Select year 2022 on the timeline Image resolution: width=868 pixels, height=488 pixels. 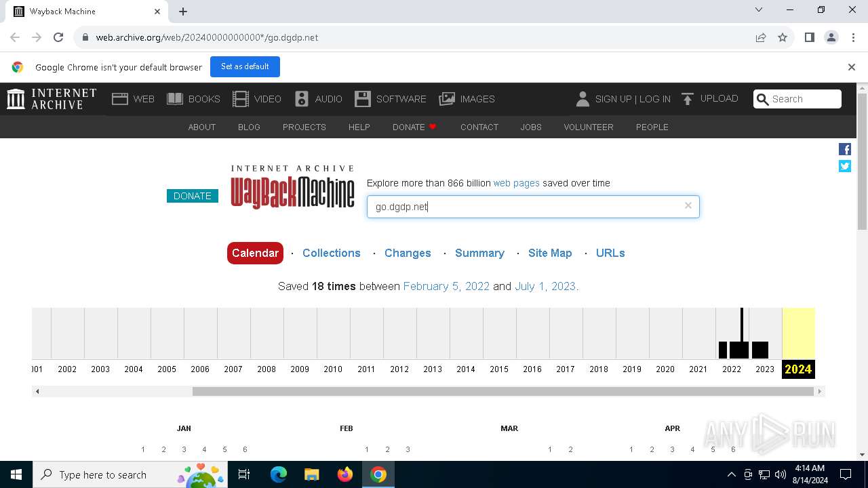(732, 369)
